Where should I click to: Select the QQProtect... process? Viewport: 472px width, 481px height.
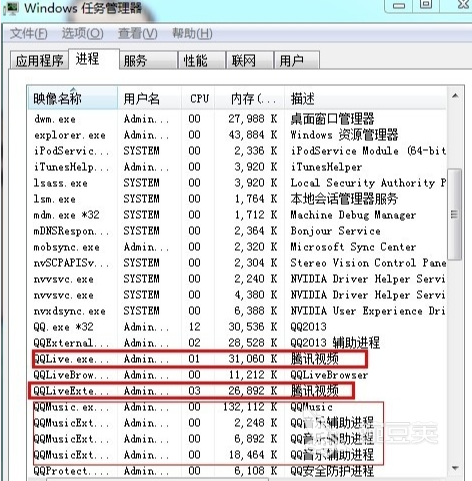pyautogui.click(x=237, y=471)
